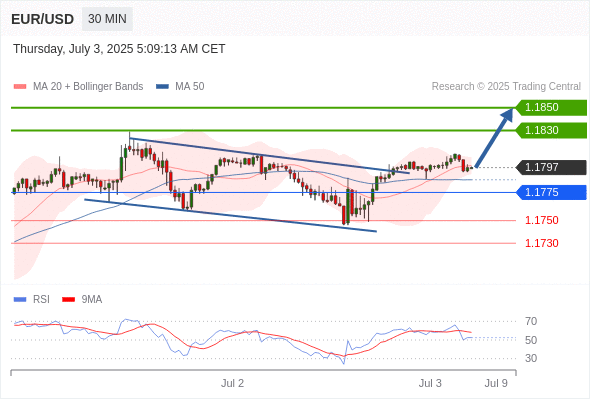The width and height of the screenshot is (590, 400).
Task: Click the 1.1850 resistance price tag
Action: coord(551,108)
